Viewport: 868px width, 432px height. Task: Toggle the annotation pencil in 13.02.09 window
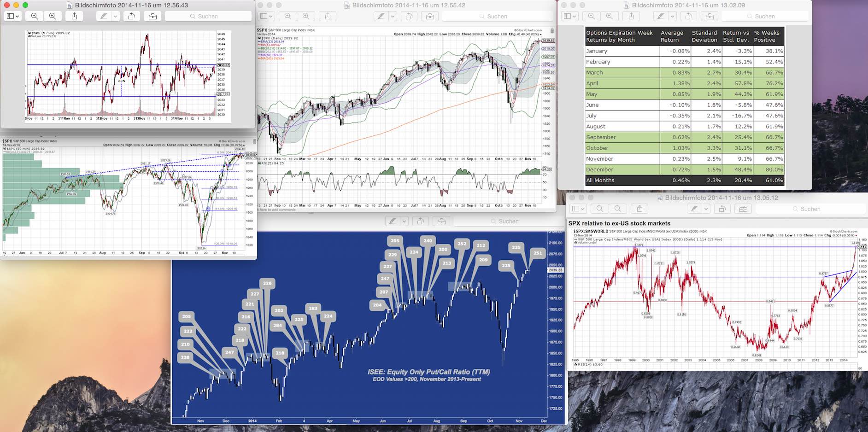pos(661,15)
